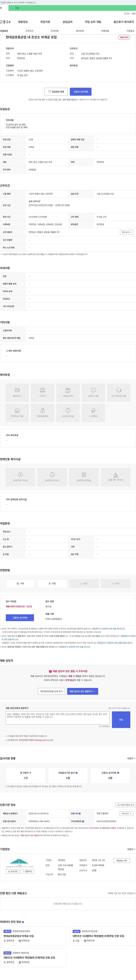Jump to the 우대사항 tab
Viewport: 136px width, 980px height.
(55, 31)
